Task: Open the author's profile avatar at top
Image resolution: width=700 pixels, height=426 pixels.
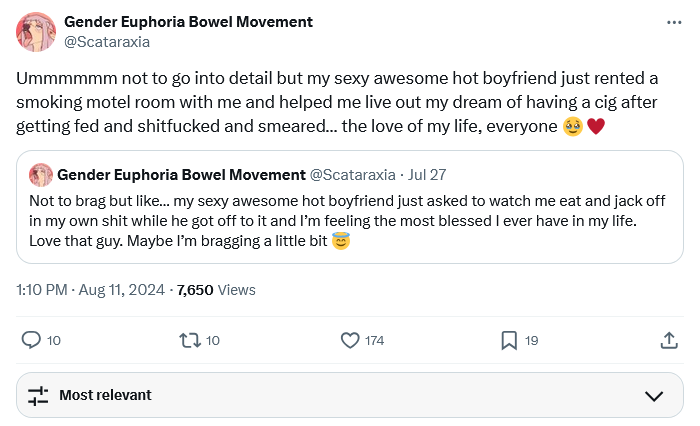Action: coord(36,32)
